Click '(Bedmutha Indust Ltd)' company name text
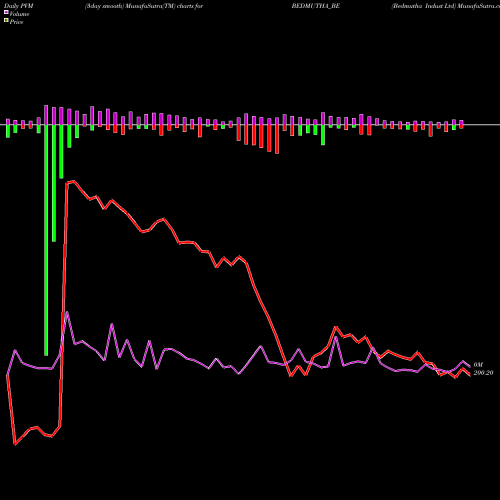 423,6
